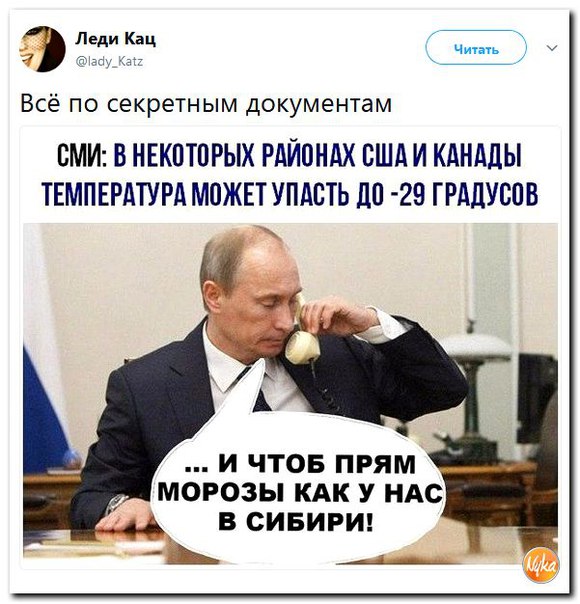Follow the account with the Читать button

click(x=476, y=47)
